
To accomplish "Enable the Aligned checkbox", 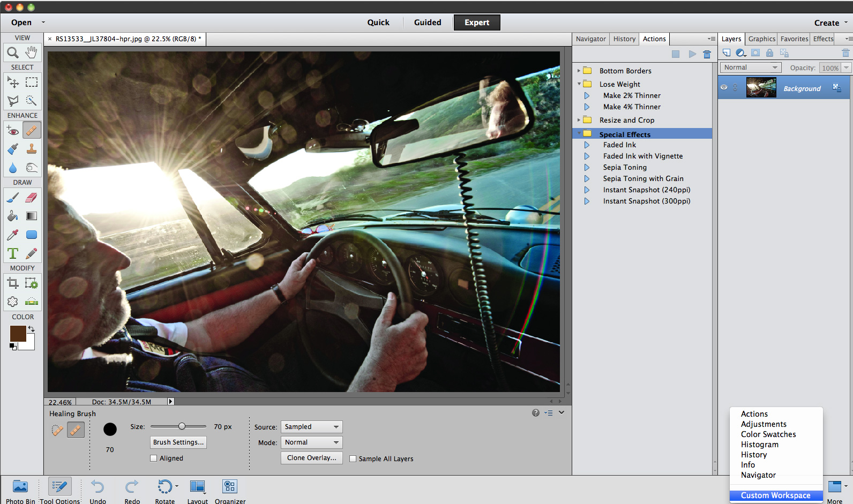I will point(154,458).
